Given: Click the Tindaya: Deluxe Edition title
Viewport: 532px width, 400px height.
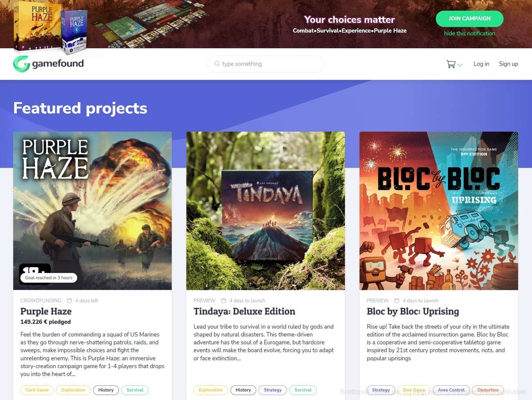Looking at the screenshot, I should [x=244, y=311].
